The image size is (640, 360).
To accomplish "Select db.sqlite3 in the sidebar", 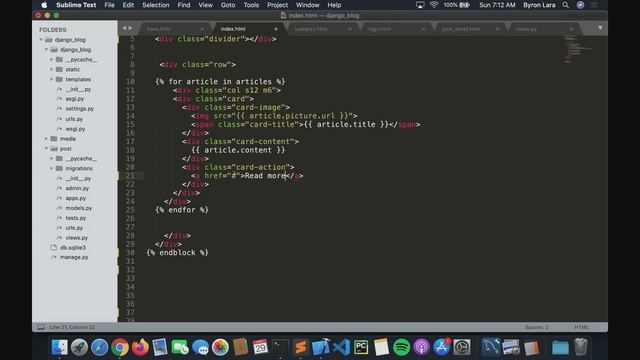I will [73, 247].
